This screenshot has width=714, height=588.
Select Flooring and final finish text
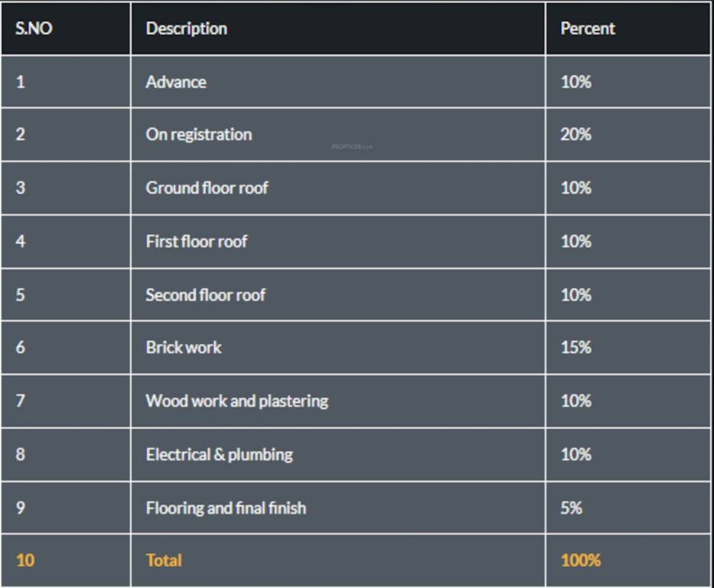point(226,508)
